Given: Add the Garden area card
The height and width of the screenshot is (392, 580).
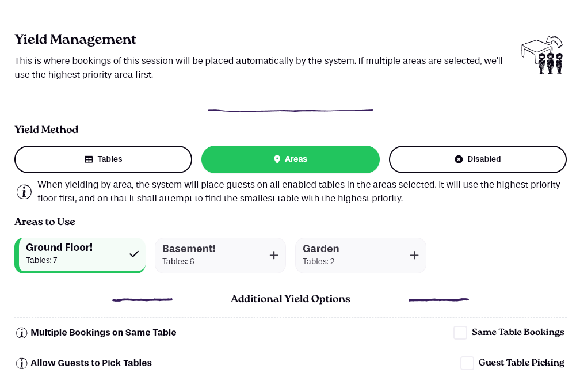Looking at the screenshot, I should click(361, 256).
